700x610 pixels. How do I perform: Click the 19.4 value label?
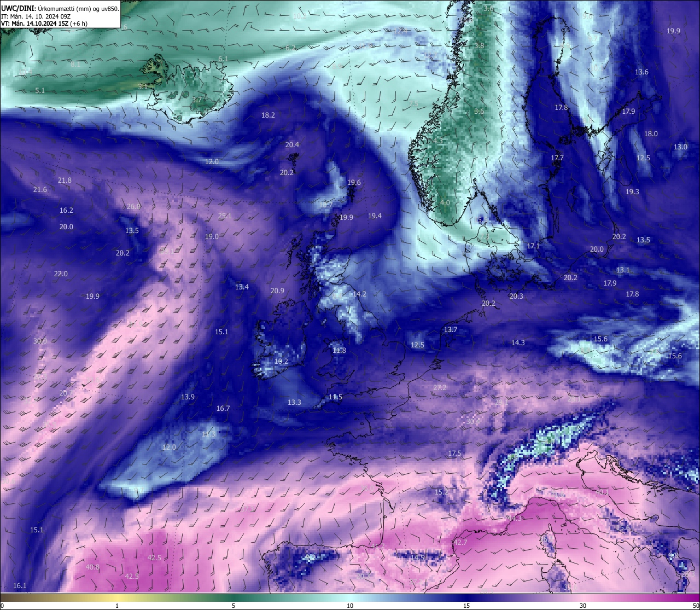point(375,216)
